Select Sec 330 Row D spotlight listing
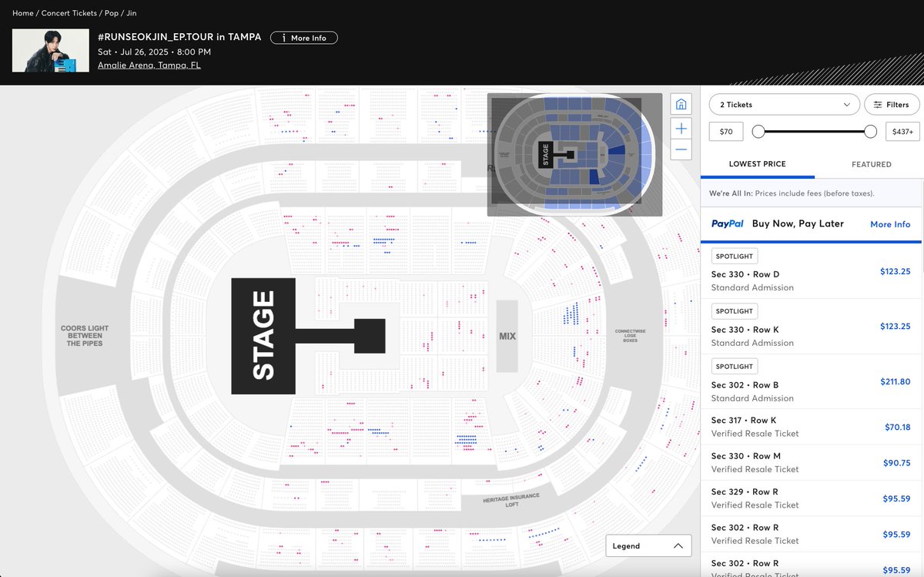This screenshot has width=924, height=577. tap(811, 271)
